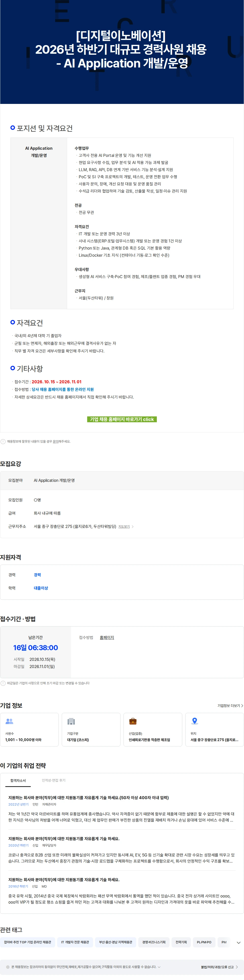The width and height of the screenshot is (244, 980).
Task: Click the building icon for 기업구분
Action: click(71, 721)
